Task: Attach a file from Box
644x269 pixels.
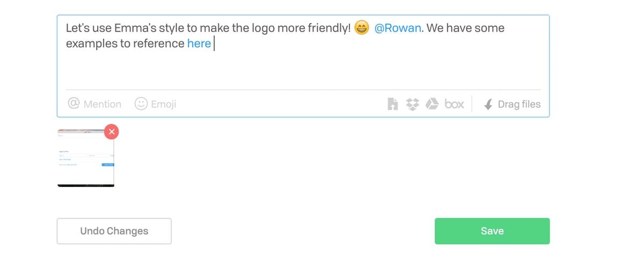Action: coord(454,104)
